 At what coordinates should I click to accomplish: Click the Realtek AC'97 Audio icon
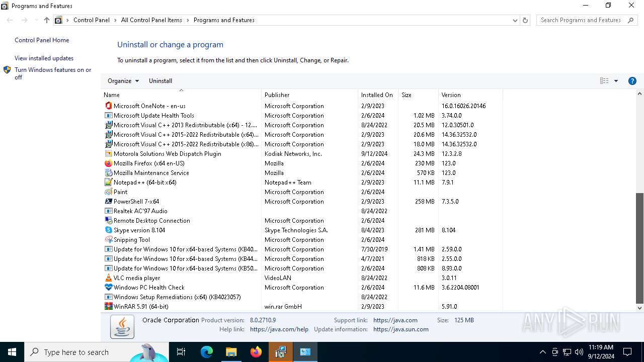(108, 211)
